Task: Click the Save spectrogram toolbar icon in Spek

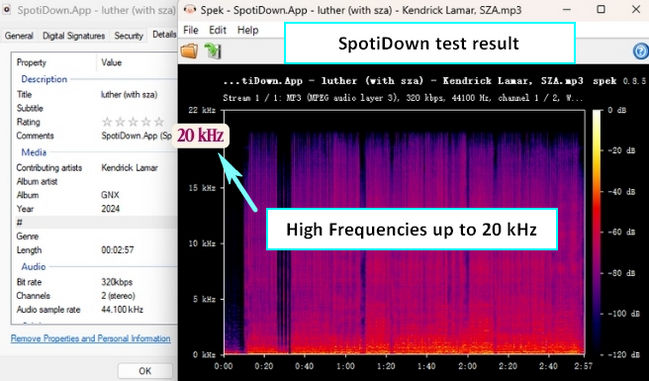Action: click(x=213, y=51)
